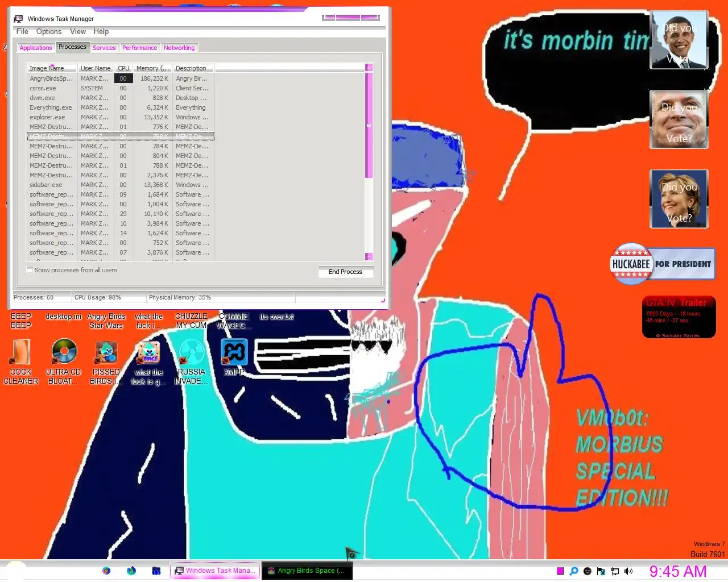Launch Firefox from the taskbar
The height and width of the screenshot is (582, 728).
(131, 571)
